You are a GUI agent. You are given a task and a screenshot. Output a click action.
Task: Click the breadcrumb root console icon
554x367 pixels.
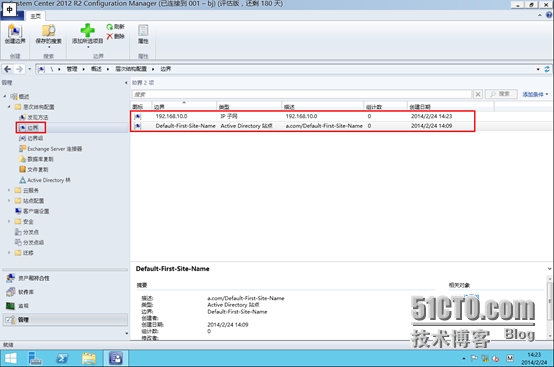click(41, 69)
